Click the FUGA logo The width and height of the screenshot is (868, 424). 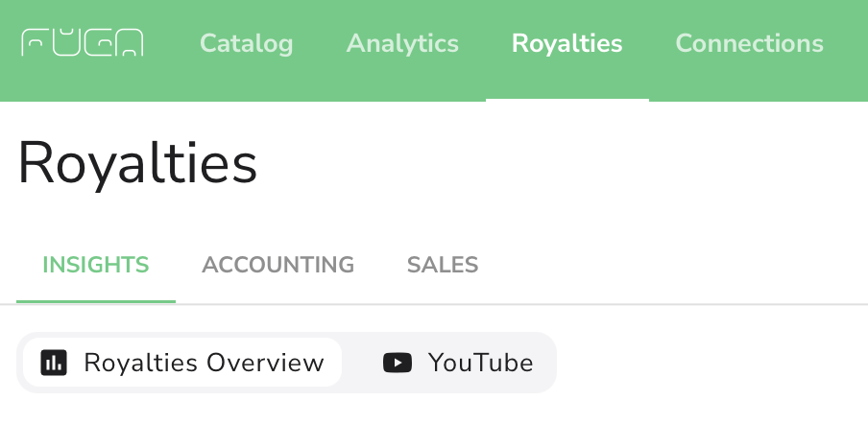coord(82,43)
